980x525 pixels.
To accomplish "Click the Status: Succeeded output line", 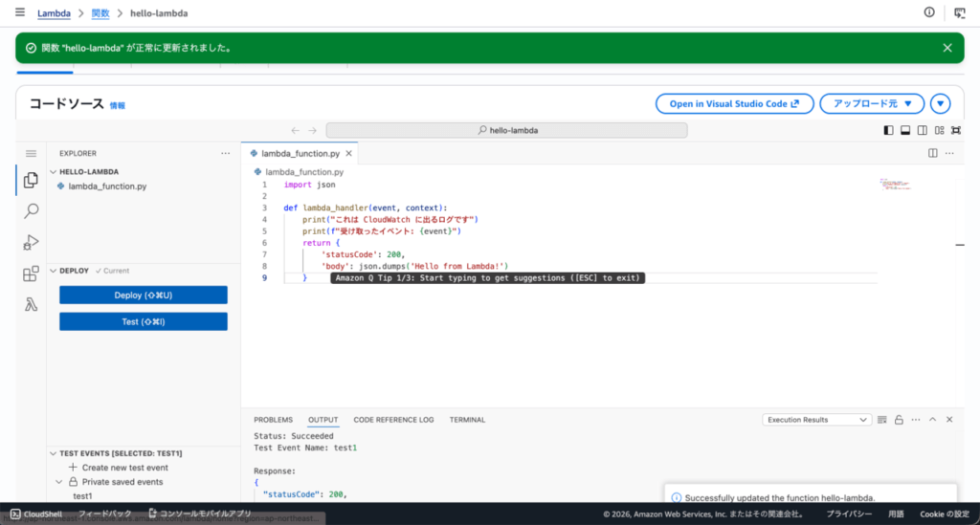I will coord(293,436).
